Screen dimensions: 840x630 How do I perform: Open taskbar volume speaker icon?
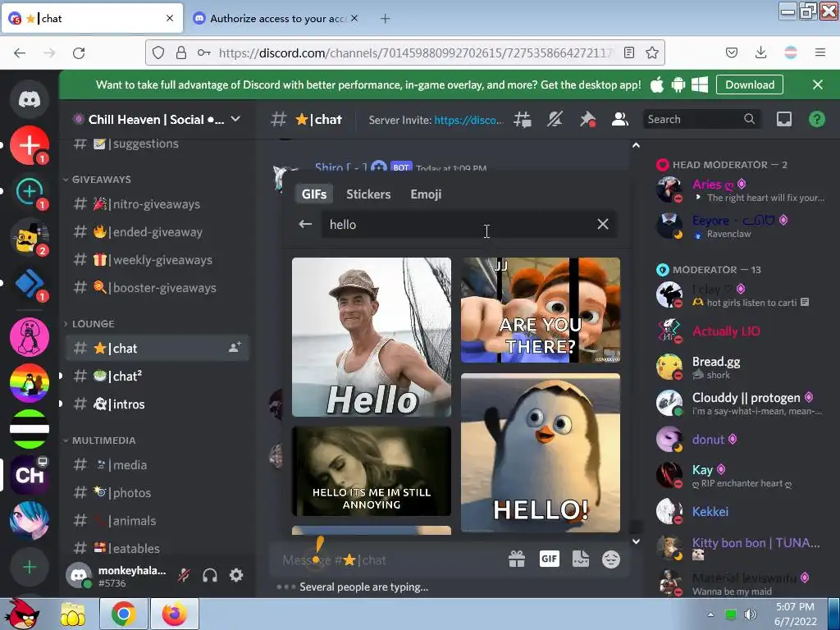pyautogui.click(x=751, y=614)
